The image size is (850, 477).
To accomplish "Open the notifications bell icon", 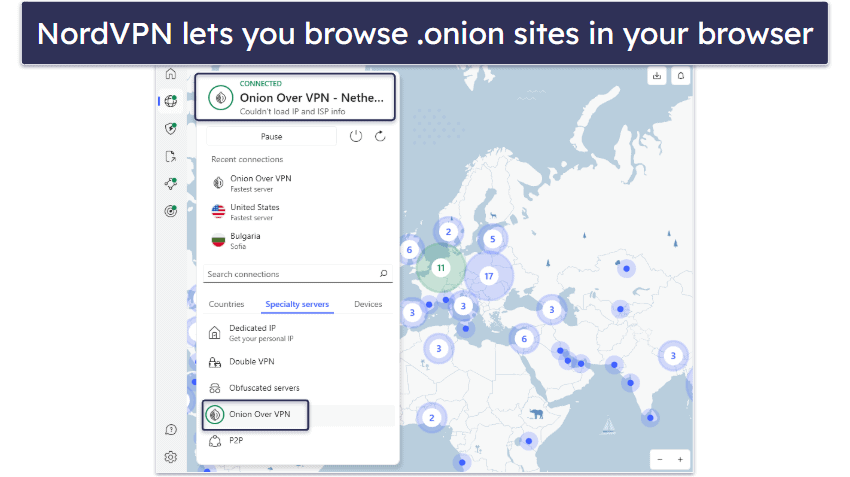I will (681, 76).
